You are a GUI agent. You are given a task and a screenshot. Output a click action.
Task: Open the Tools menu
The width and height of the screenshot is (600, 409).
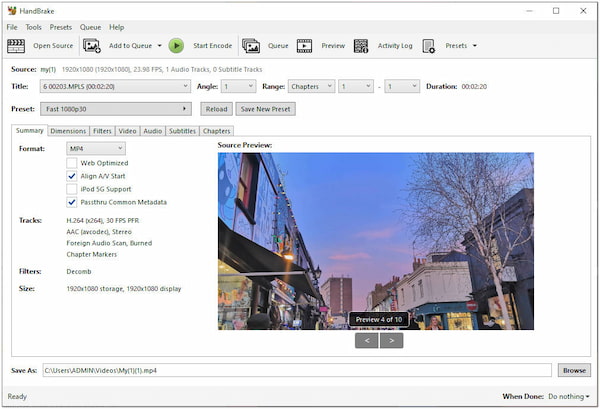tap(33, 27)
